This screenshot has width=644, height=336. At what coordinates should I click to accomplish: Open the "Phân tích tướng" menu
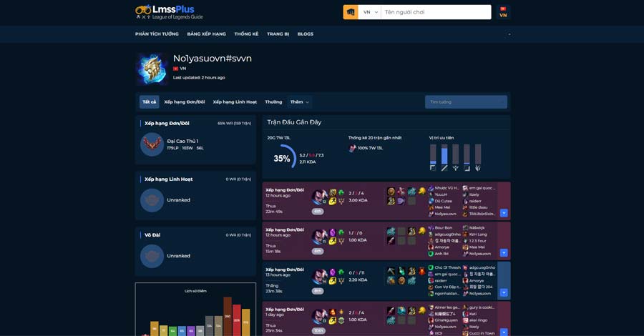pyautogui.click(x=157, y=34)
